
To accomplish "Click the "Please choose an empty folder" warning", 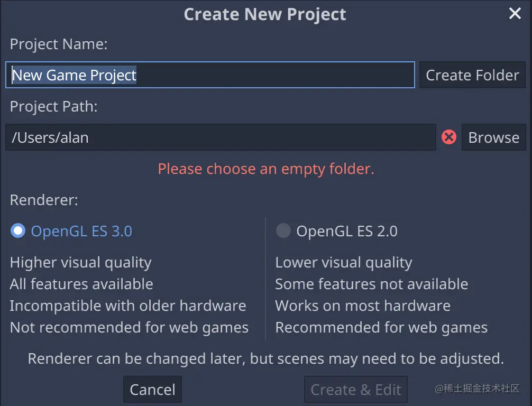I will tap(266, 169).
